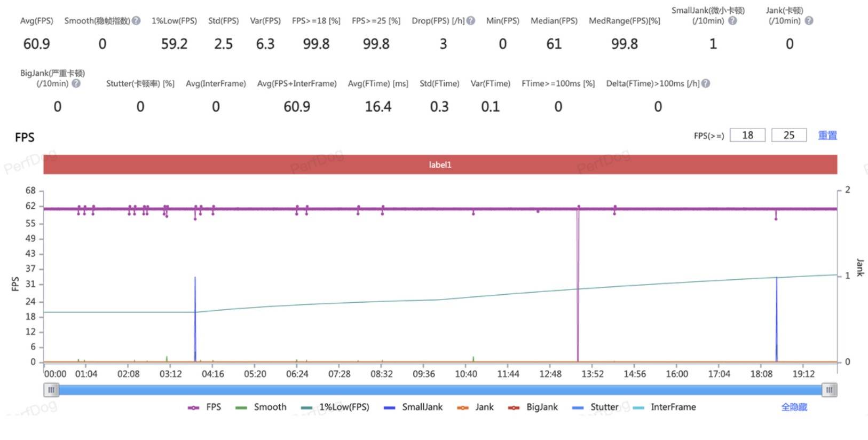Click help icon after Delta(FTime)>100ms [/h]
This screenshot has width=868, height=440.
pos(706,83)
